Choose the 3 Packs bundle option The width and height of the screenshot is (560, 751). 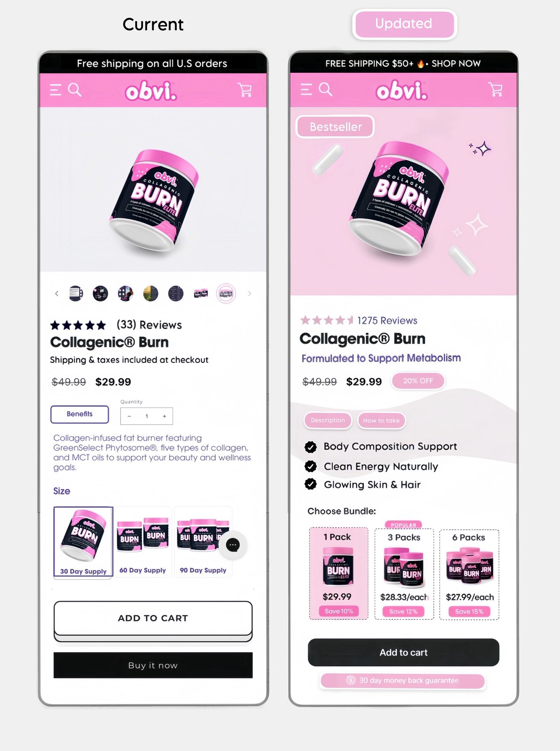404,574
